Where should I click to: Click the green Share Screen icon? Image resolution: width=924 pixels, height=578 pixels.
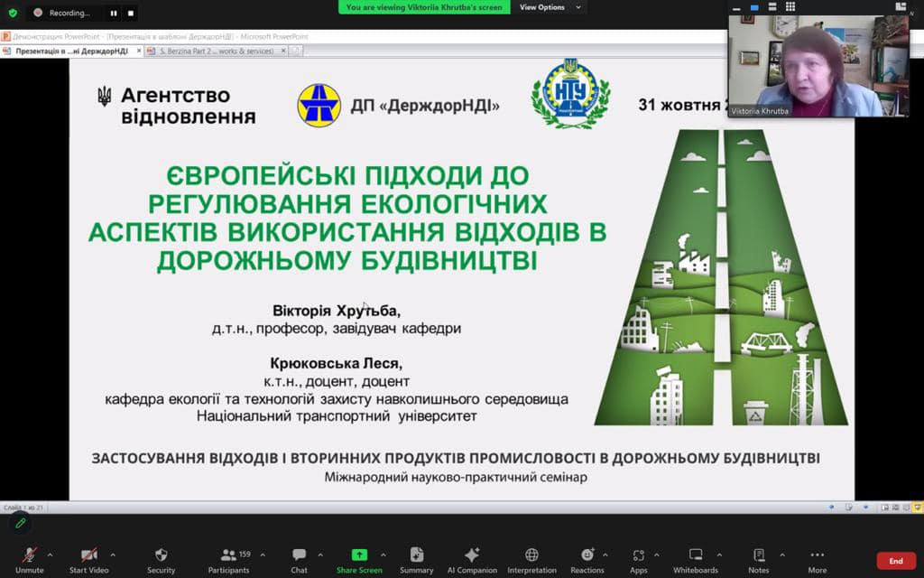[x=359, y=555]
